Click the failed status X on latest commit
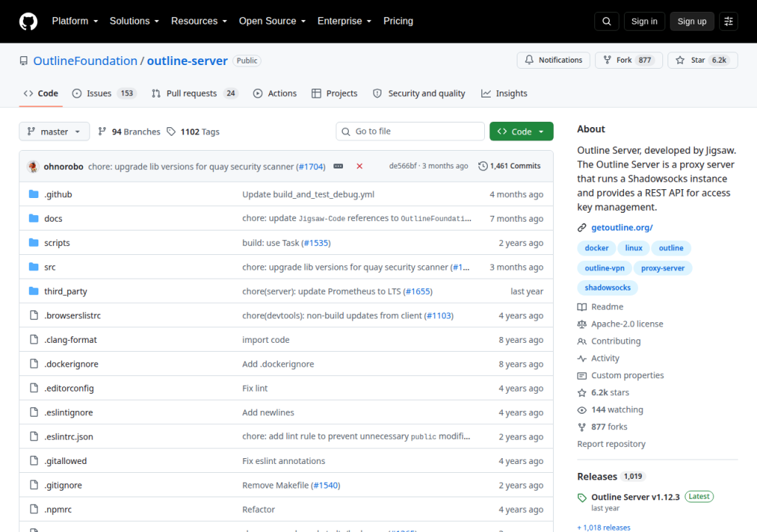The height and width of the screenshot is (532, 757). [359, 166]
